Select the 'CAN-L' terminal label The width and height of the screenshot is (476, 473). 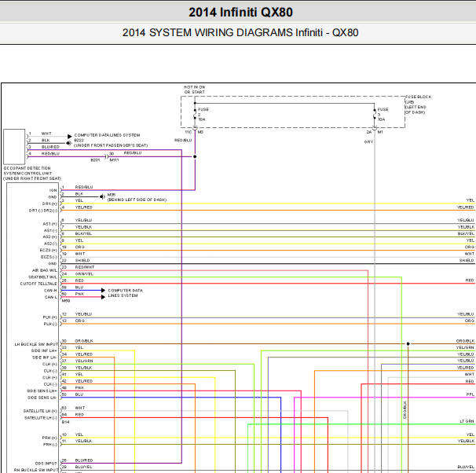click(51, 297)
